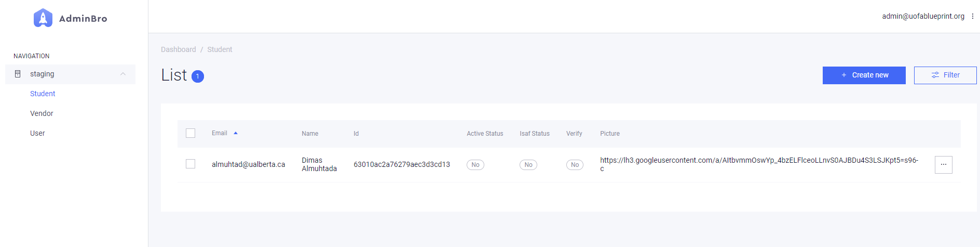
Task: Open the Vendor resource in sidebar
Action: pyautogui.click(x=42, y=113)
